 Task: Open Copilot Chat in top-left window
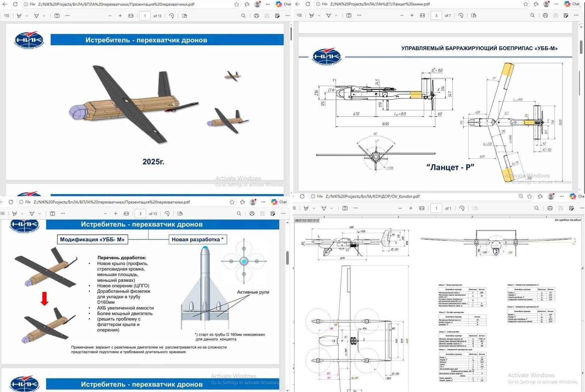(x=283, y=4)
